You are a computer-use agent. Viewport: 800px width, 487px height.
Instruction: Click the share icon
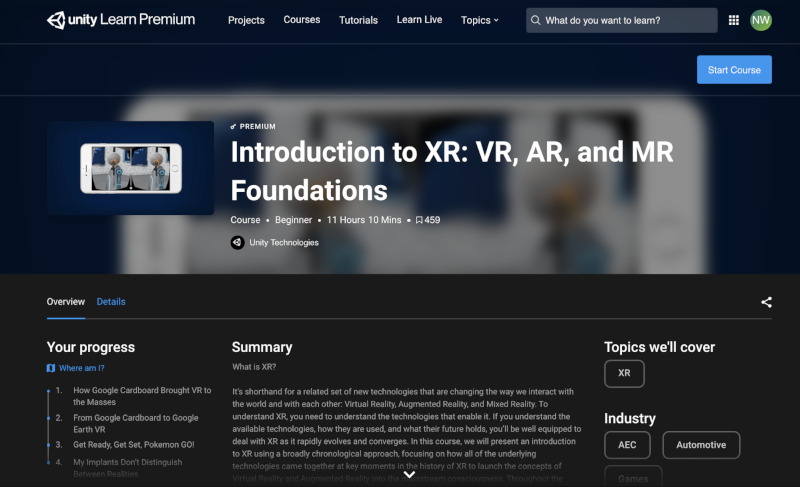point(766,302)
